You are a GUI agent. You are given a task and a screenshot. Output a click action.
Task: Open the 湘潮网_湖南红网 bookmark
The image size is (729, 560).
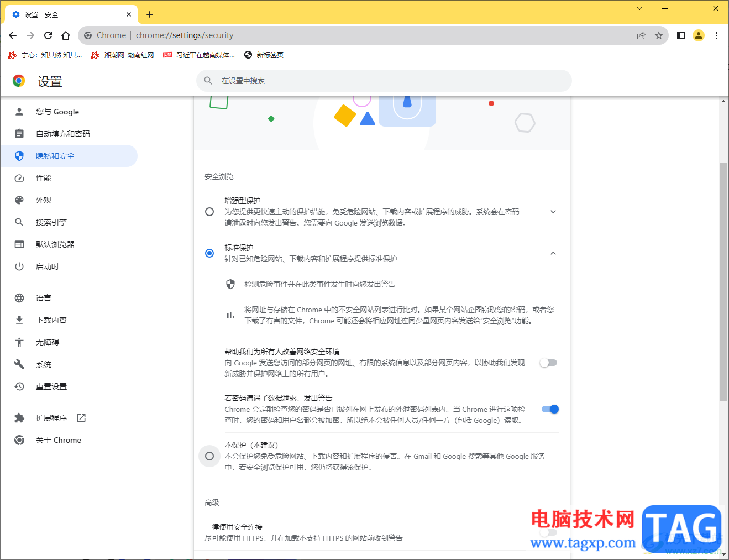pyautogui.click(x=123, y=55)
